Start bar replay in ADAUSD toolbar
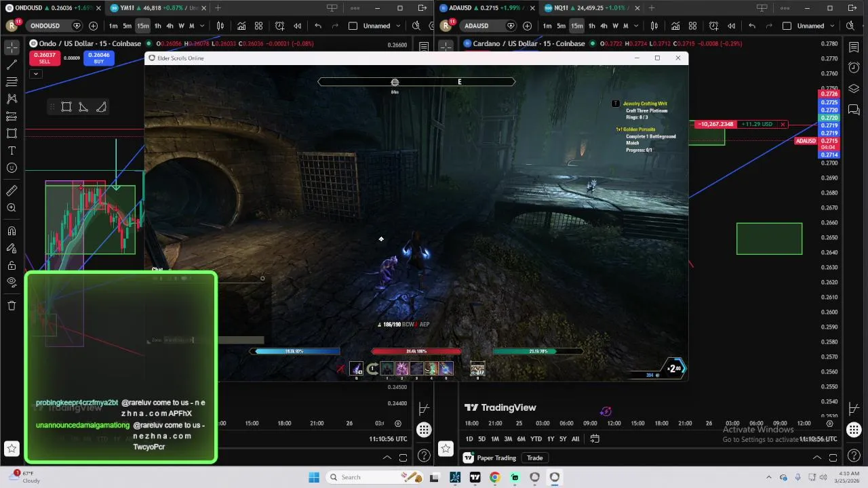 pyautogui.click(x=731, y=26)
